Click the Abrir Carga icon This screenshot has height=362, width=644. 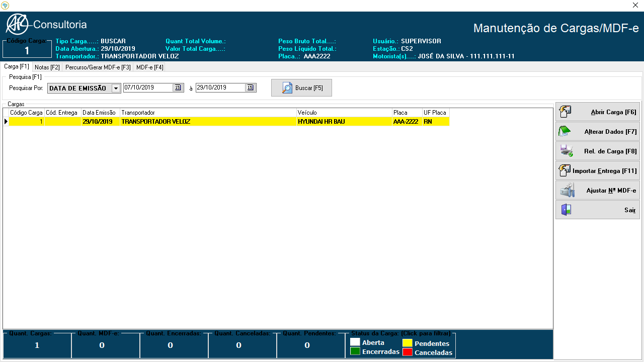click(x=565, y=112)
